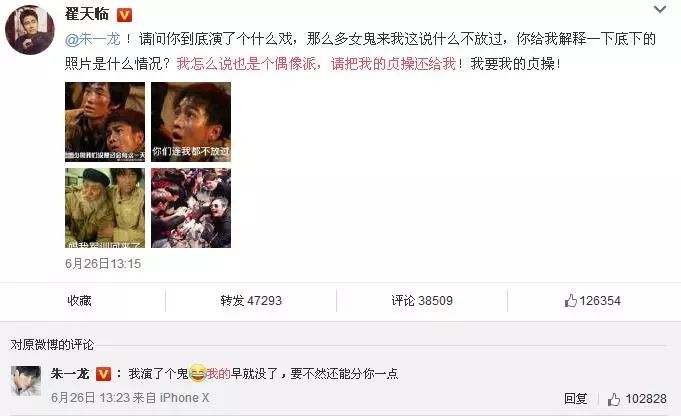The image size is (681, 416).
Task: Click 回复 to reply to the comment
Action: point(575,398)
